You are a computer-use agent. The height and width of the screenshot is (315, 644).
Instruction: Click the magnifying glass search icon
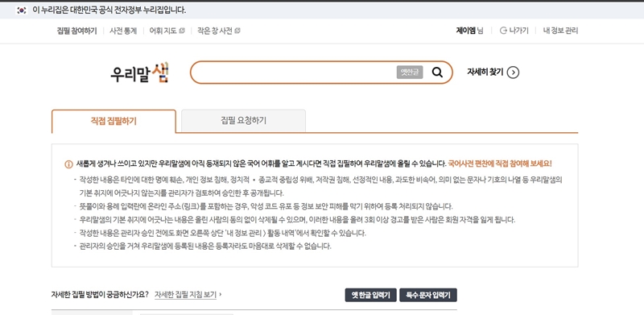coord(437,73)
